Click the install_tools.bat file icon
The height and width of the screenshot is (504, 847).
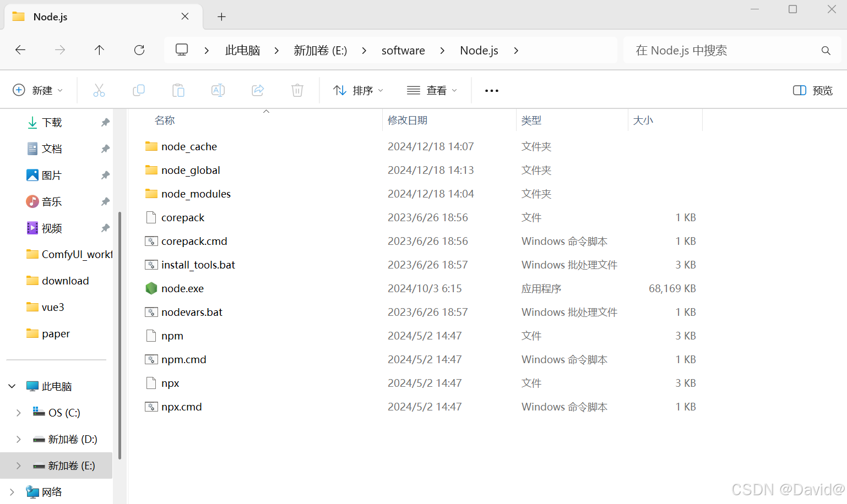[x=151, y=265]
